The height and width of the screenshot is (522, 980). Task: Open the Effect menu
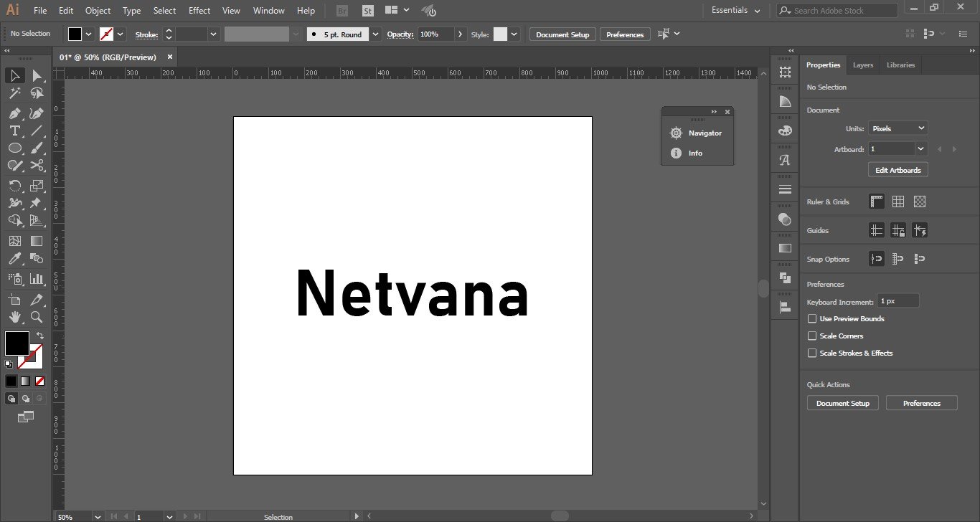click(x=199, y=11)
